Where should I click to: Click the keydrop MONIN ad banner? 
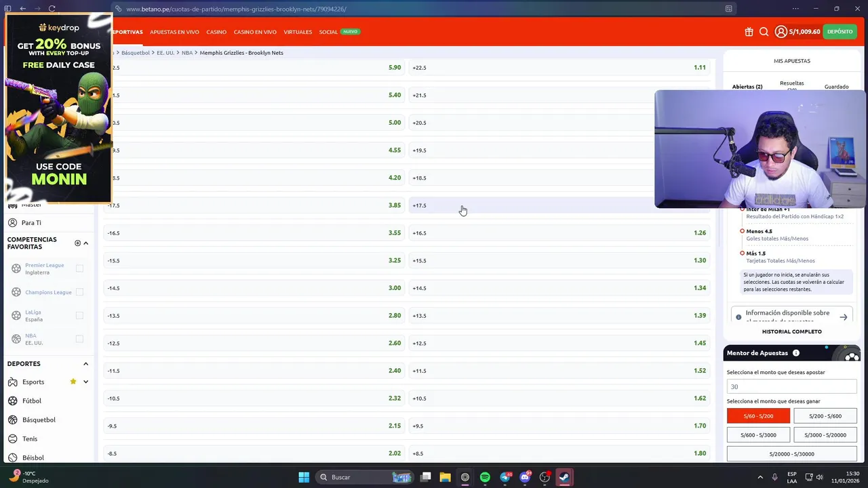[58, 108]
